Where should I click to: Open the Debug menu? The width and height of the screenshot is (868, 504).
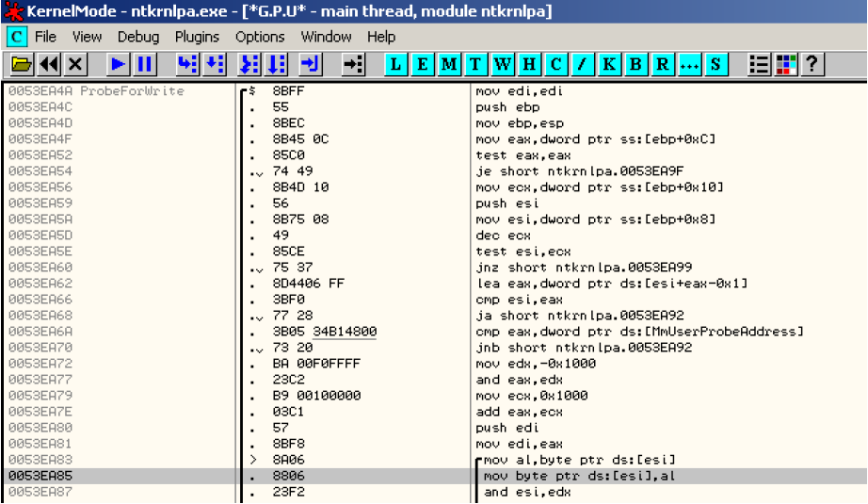coord(138,37)
